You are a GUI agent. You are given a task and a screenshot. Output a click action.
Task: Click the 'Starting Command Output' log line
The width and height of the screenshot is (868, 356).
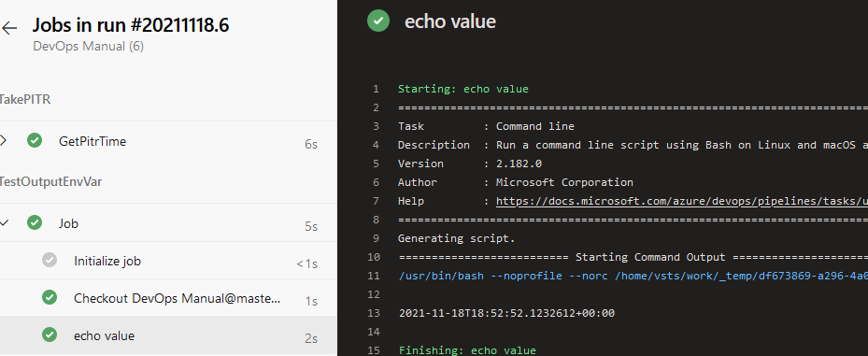click(633, 257)
